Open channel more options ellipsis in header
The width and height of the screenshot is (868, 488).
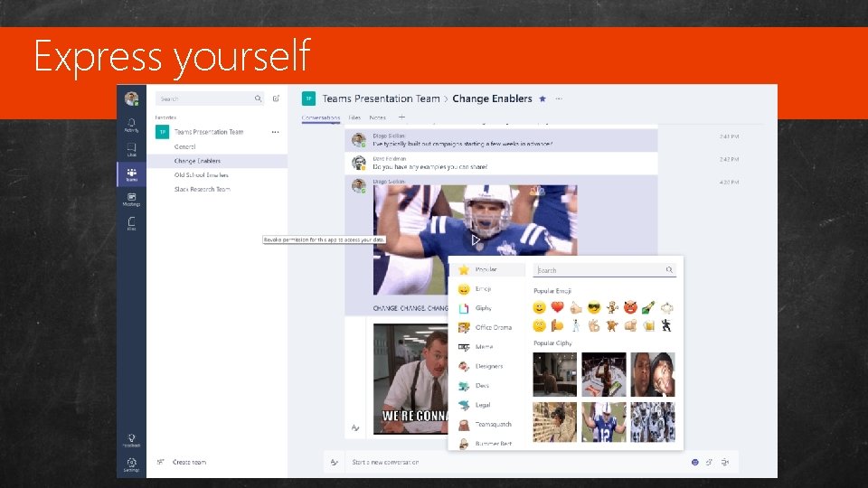pos(559,99)
